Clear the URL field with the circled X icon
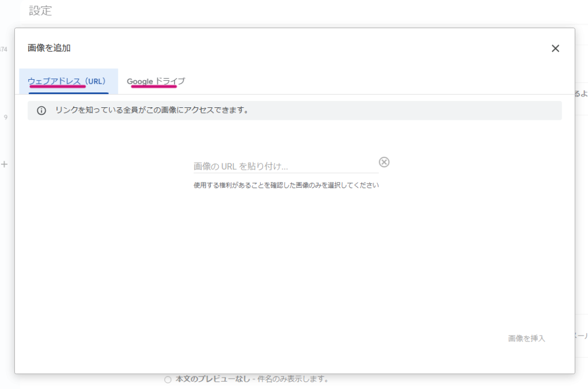This screenshot has height=389, width=588. pos(384,162)
